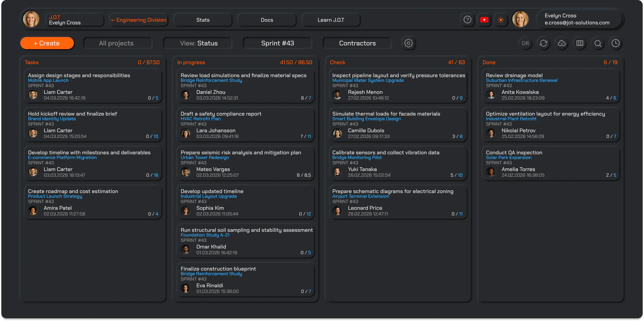Image resolution: width=644 pixels, height=321 pixels.
Task: Open the Mobile App Launch project link
Action: tap(48, 81)
